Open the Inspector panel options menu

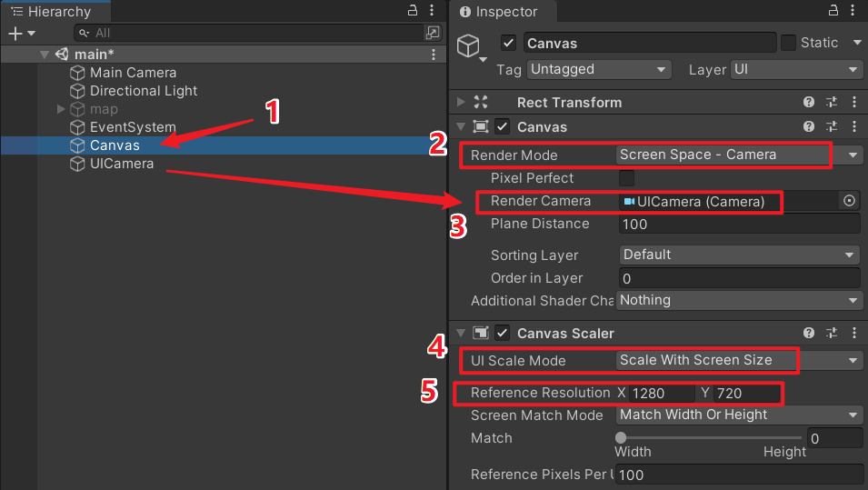[x=853, y=10]
